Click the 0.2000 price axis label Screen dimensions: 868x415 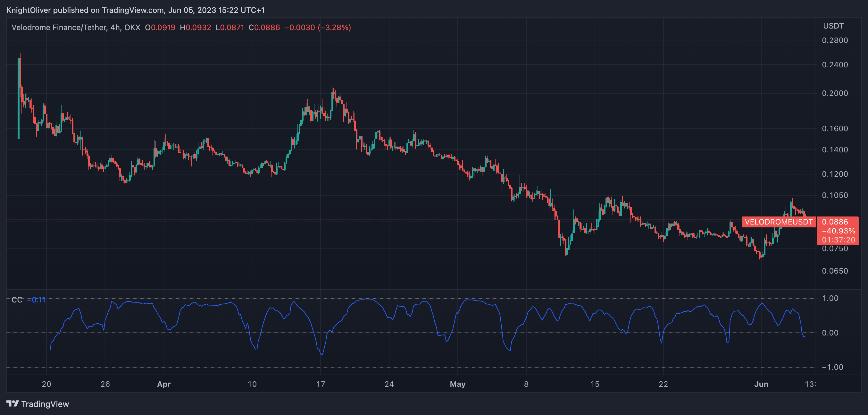click(835, 93)
